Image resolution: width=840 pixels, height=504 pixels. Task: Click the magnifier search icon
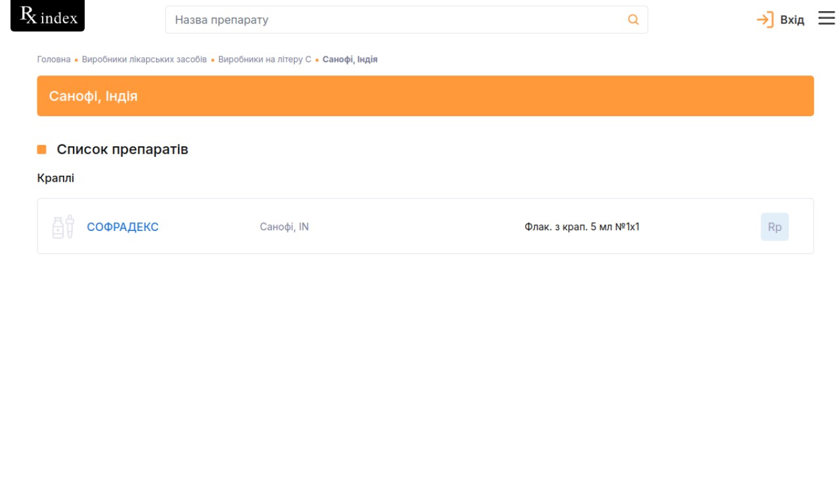point(633,20)
